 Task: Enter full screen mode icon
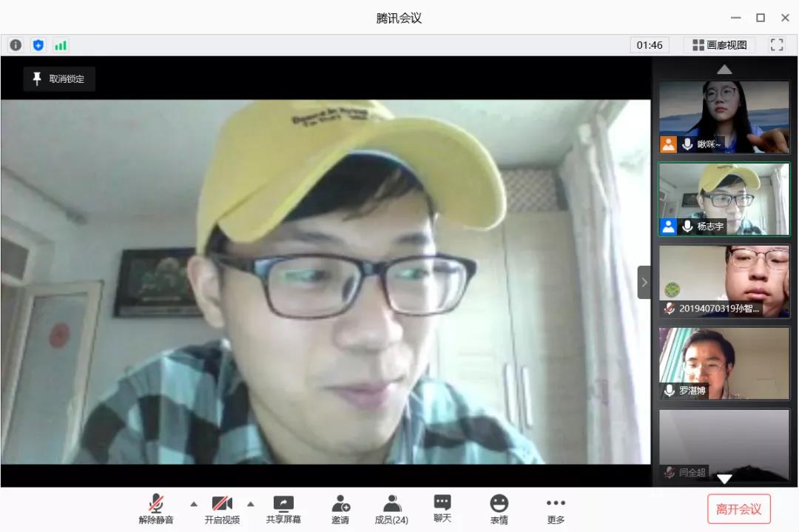point(777,45)
